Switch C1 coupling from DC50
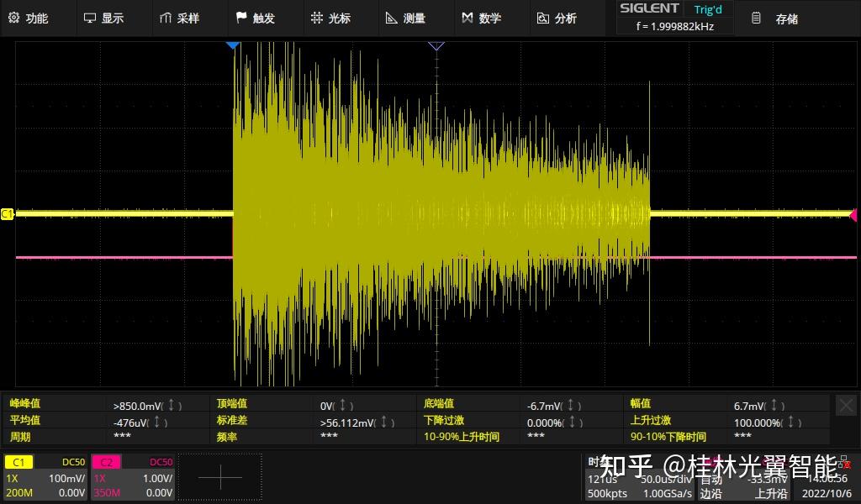Viewport: 861px width, 504px height. point(73,461)
